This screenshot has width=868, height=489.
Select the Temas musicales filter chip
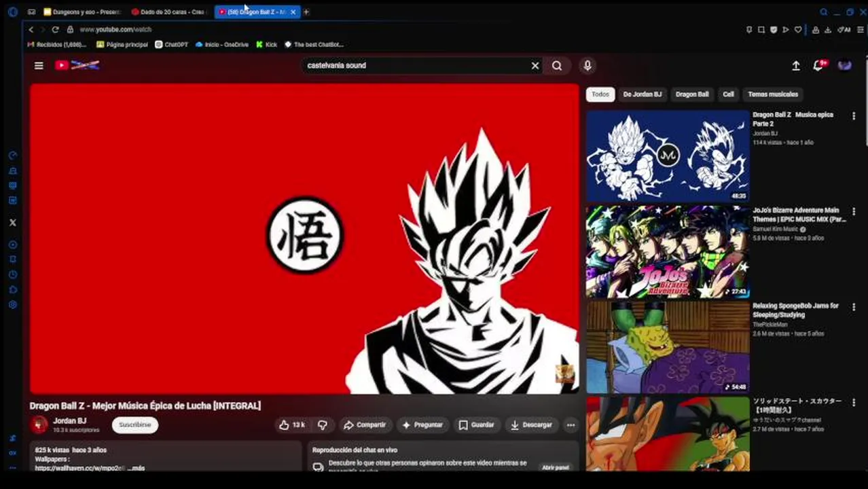click(773, 94)
